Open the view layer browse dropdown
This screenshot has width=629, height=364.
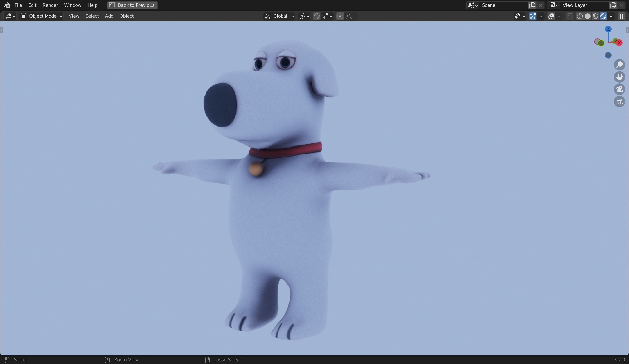click(x=553, y=5)
